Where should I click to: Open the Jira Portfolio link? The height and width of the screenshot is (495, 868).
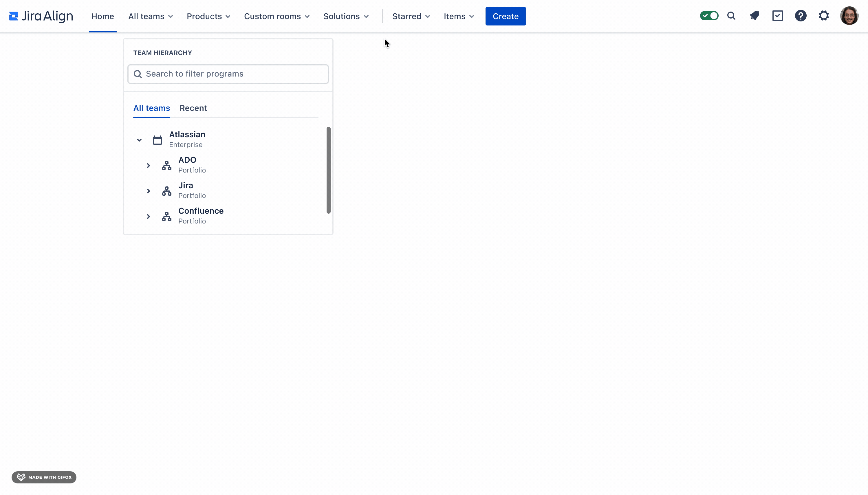[186, 185]
